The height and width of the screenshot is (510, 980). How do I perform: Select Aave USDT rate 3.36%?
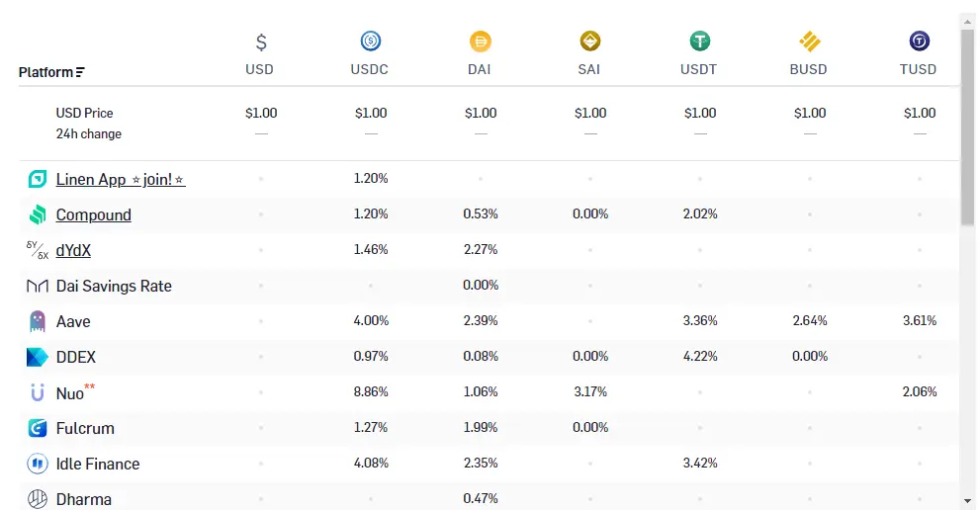point(700,320)
